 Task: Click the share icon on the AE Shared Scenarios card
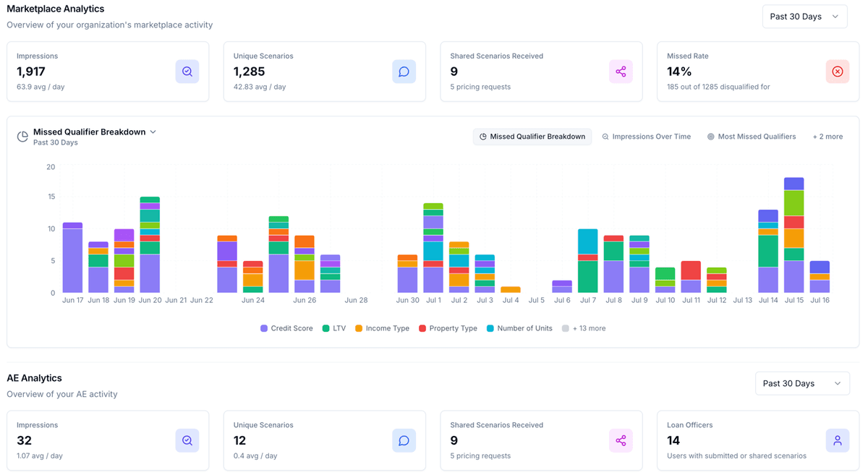coord(621,440)
